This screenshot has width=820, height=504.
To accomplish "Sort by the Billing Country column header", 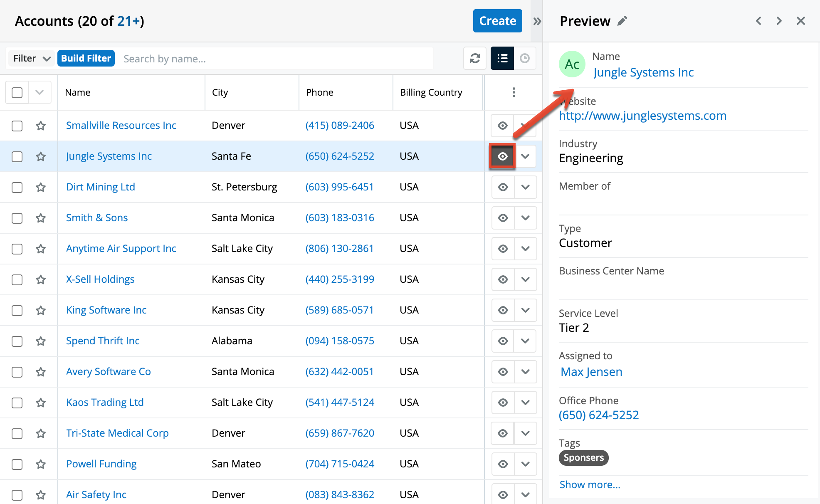I will point(431,92).
